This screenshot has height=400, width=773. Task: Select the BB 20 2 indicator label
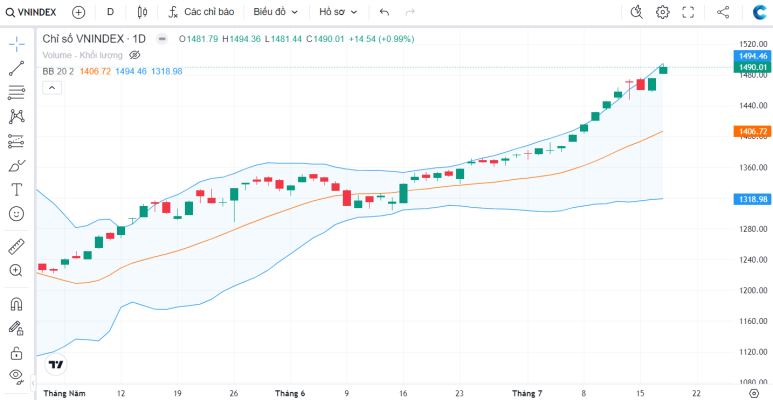coord(58,72)
